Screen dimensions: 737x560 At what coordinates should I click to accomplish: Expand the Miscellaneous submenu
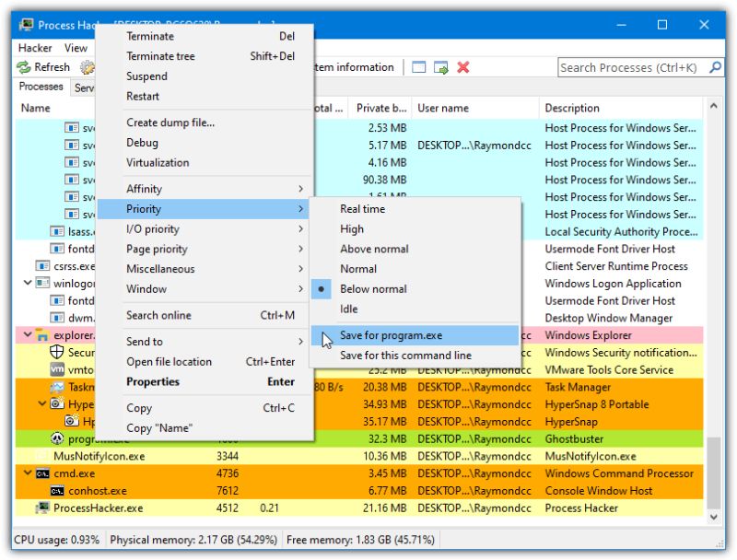click(204, 269)
